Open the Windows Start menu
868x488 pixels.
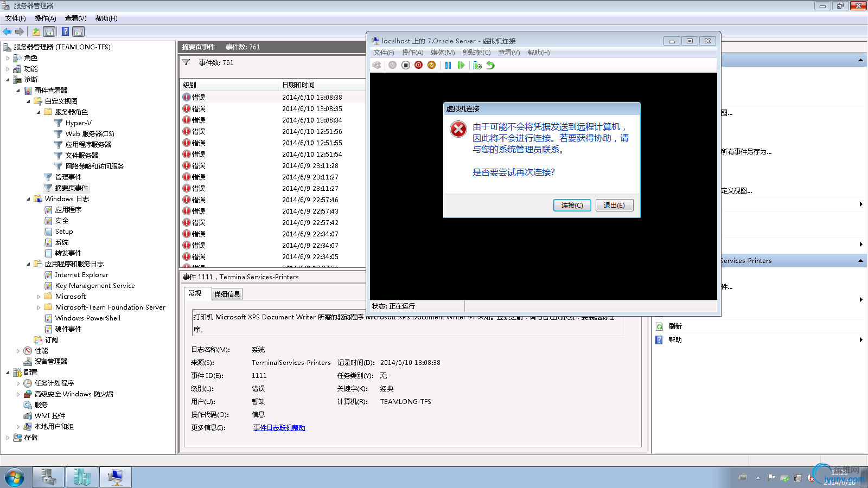coord(15,478)
